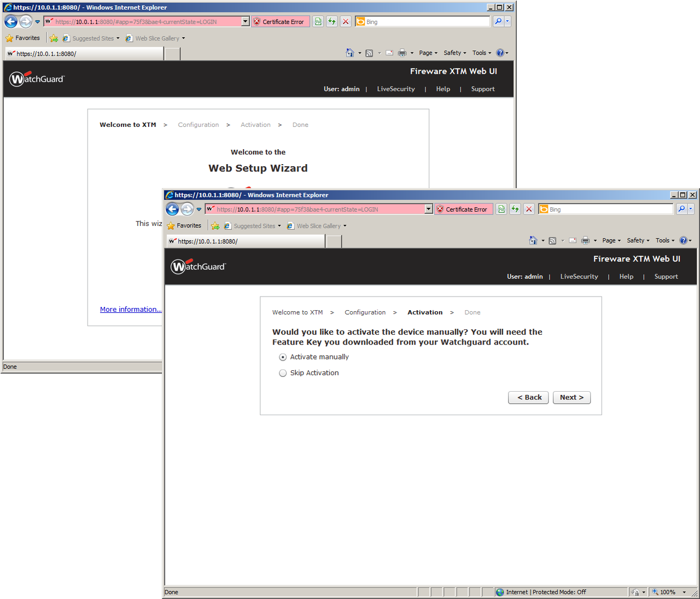Click the Help question icon in front window

683,241
